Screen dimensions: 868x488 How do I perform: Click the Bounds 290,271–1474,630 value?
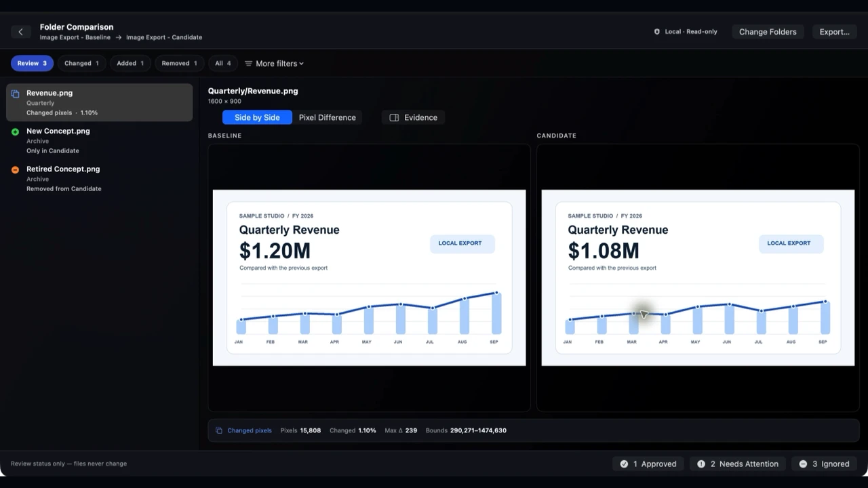point(466,430)
